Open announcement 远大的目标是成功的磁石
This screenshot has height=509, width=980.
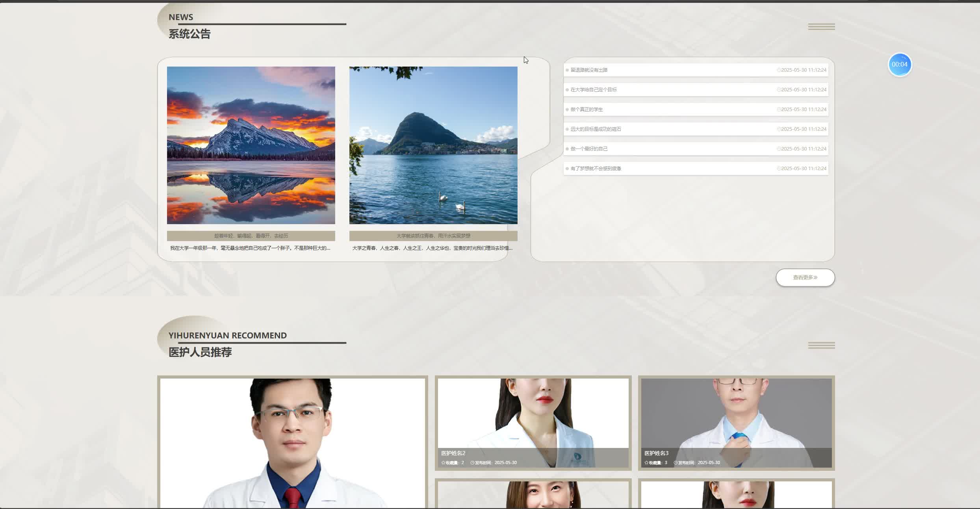(x=596, y=129)
